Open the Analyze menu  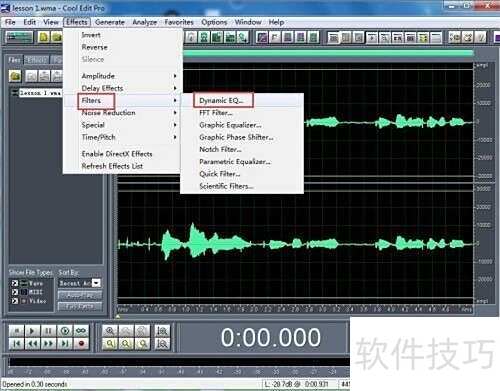pyautogui.click(x=144, y=22)
